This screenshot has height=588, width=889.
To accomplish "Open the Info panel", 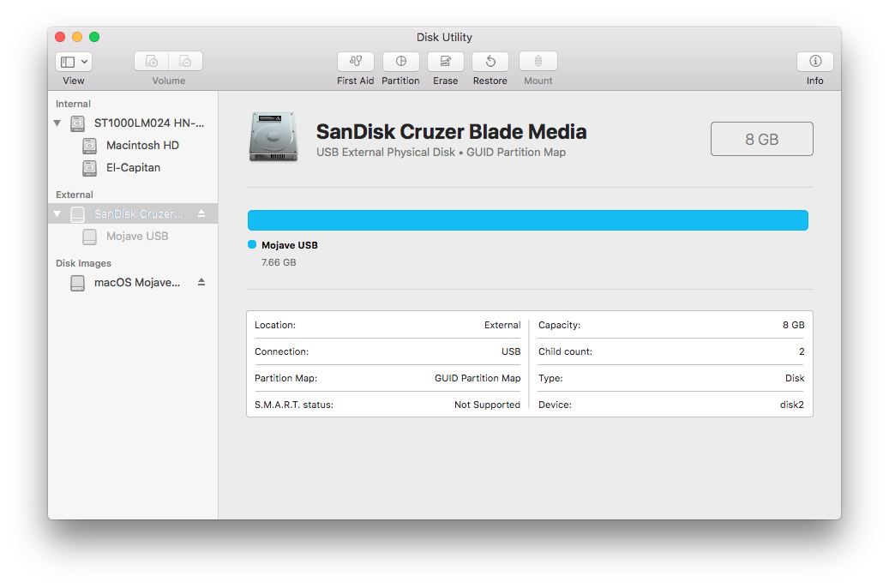I will (814, 61).
